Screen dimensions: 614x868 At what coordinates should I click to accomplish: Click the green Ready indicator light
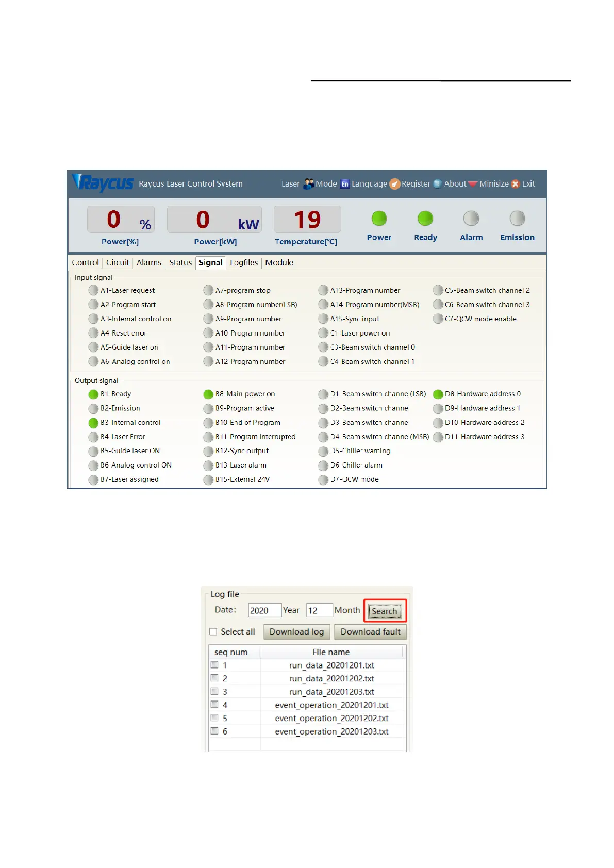(425, 219)
